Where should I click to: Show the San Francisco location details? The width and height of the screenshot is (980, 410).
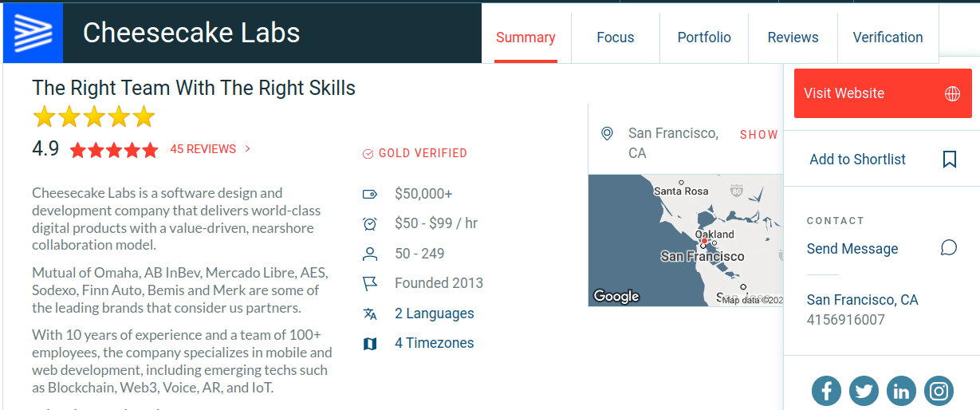pyautogui.click(x=758, y=135)
